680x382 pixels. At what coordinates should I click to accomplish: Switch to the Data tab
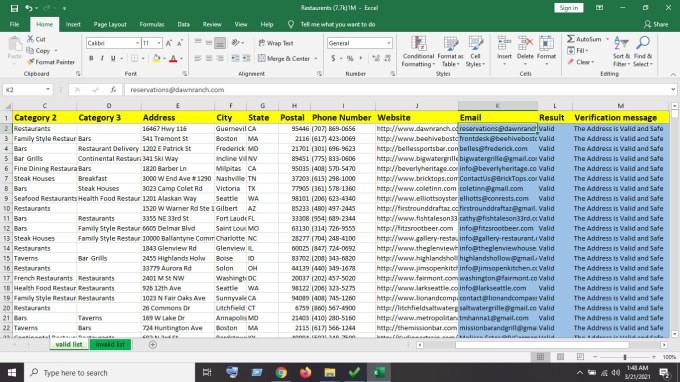tap(183, 24)
